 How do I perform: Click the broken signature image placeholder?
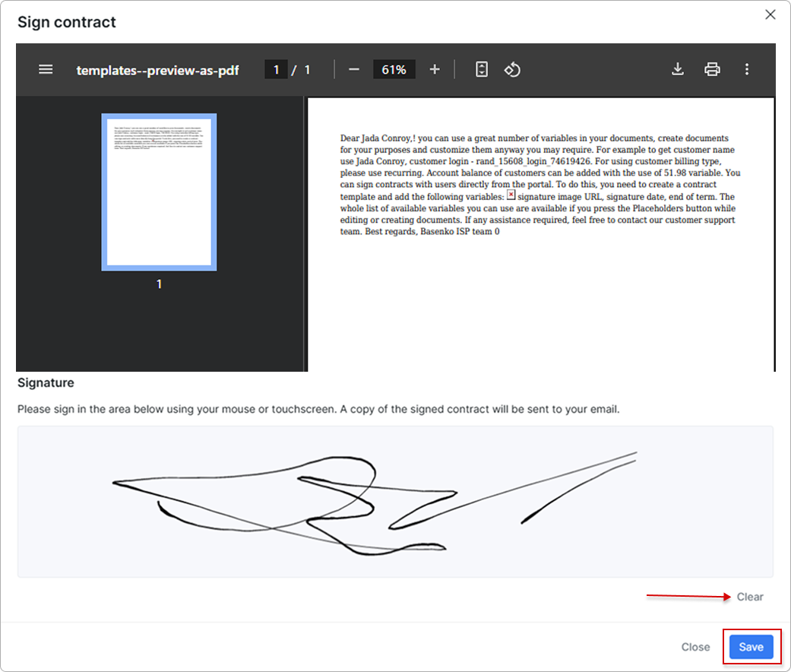511,195
